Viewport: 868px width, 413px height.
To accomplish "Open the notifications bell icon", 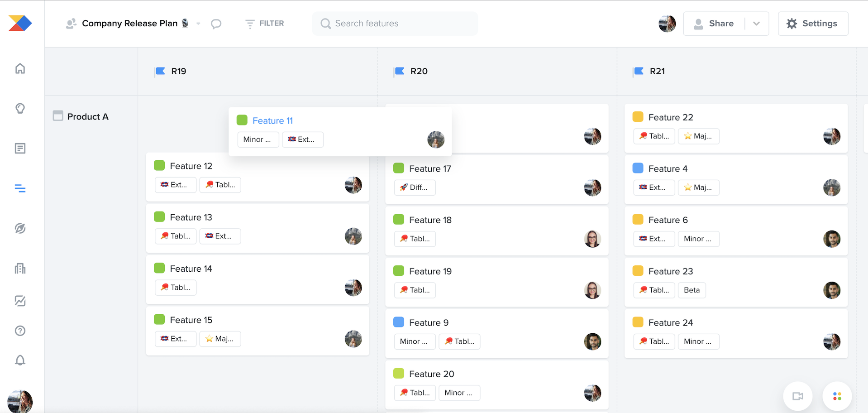I will pyautogui.click(x=20, y=360).
